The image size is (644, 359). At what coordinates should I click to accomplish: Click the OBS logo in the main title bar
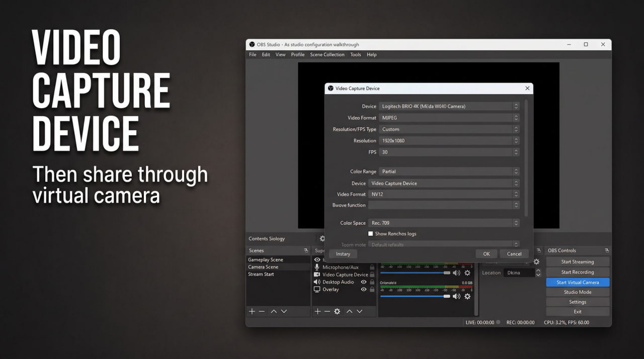(252, 44)
